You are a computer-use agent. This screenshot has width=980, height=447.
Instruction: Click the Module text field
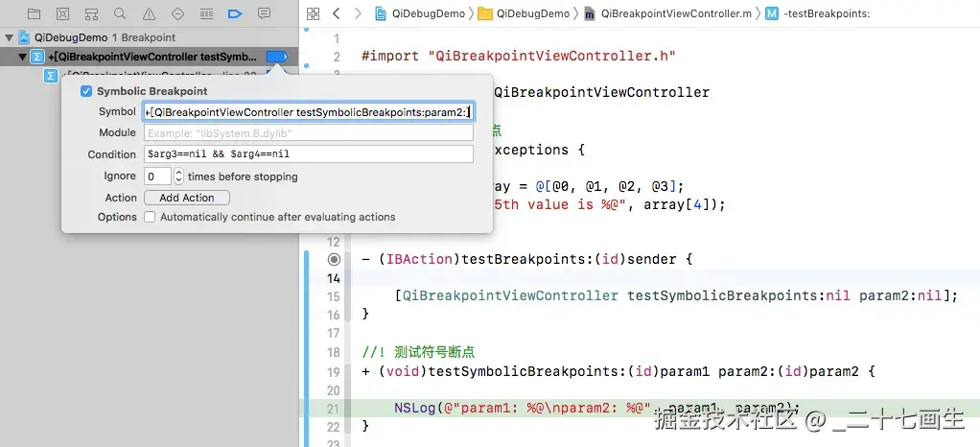tap(309, 133)
